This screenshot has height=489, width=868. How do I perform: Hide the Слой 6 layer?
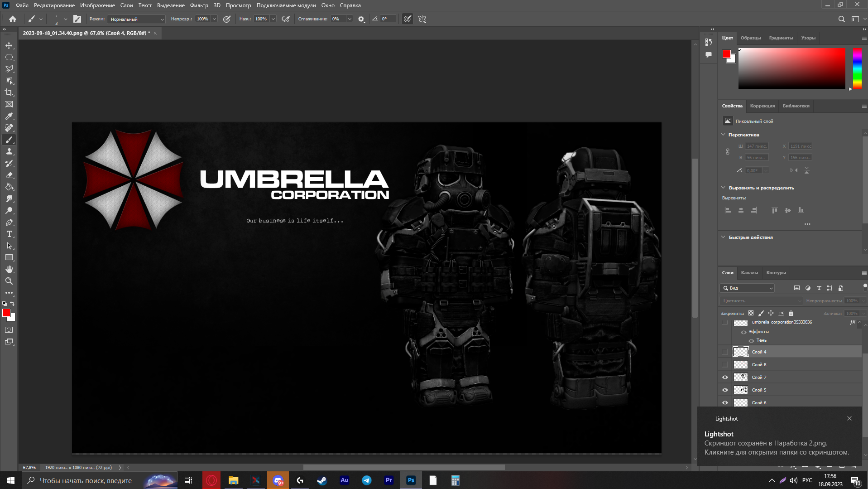725,402
